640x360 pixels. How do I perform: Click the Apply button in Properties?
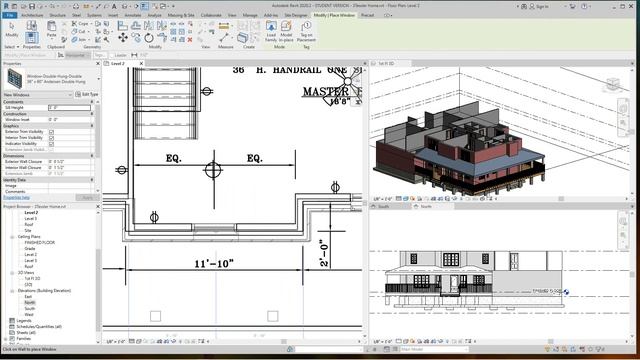87,198
